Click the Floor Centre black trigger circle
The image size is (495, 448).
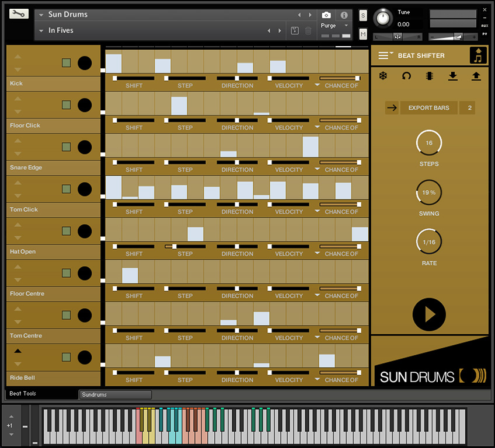(x=85, y=273)
